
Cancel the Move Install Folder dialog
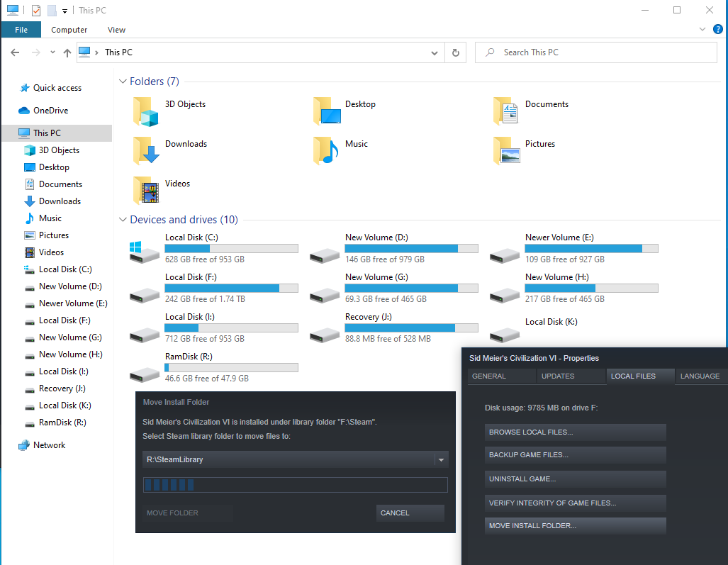point(410,513)
